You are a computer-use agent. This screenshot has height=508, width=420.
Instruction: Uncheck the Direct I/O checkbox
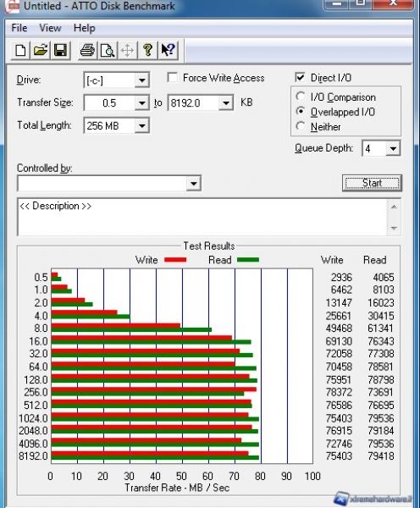point(300,77)
